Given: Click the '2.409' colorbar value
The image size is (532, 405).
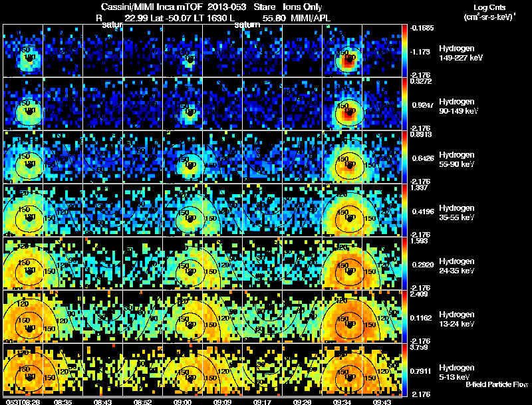Looking at the screenshot, I should click(x=419, y=294).
